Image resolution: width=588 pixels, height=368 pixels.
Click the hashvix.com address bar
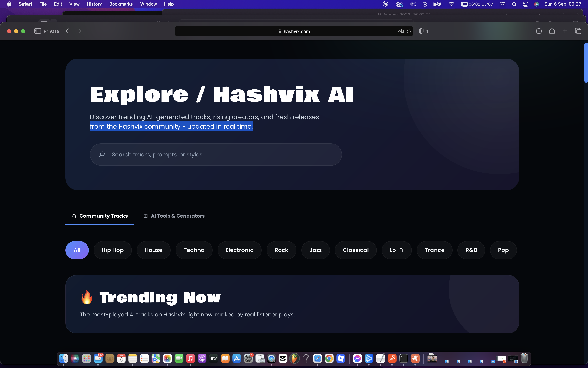[x=294, y=31]
